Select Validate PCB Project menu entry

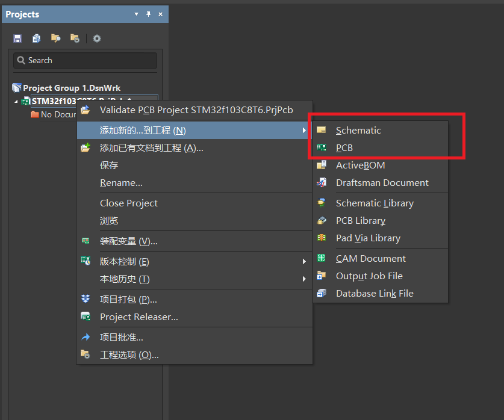tap(196, 110)
